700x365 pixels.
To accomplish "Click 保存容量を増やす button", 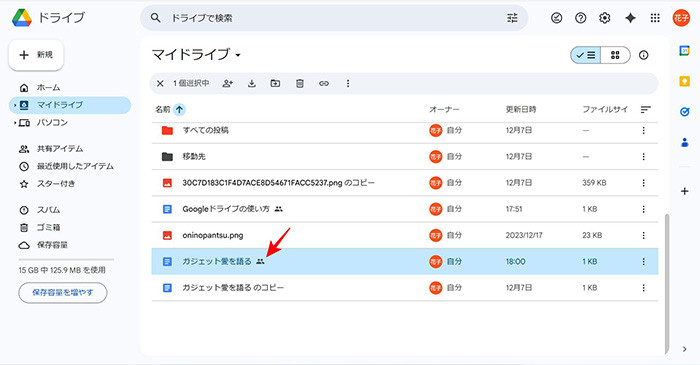I will 63,293.
